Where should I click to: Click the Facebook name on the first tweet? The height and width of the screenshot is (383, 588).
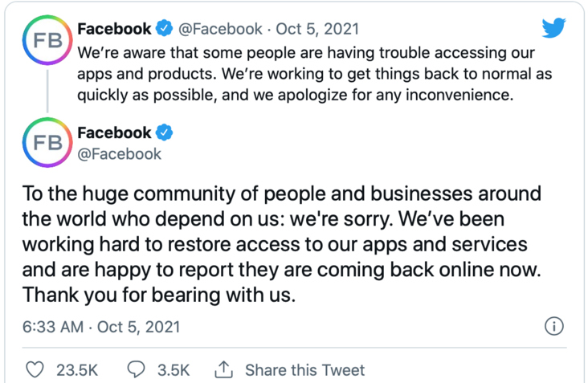click(114, 29)
